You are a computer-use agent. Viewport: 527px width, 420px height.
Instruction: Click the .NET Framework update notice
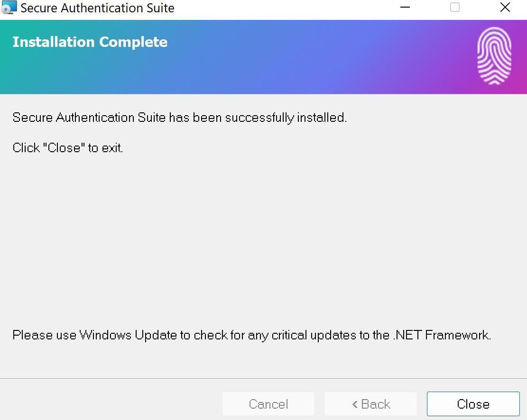tap(252, 335)
